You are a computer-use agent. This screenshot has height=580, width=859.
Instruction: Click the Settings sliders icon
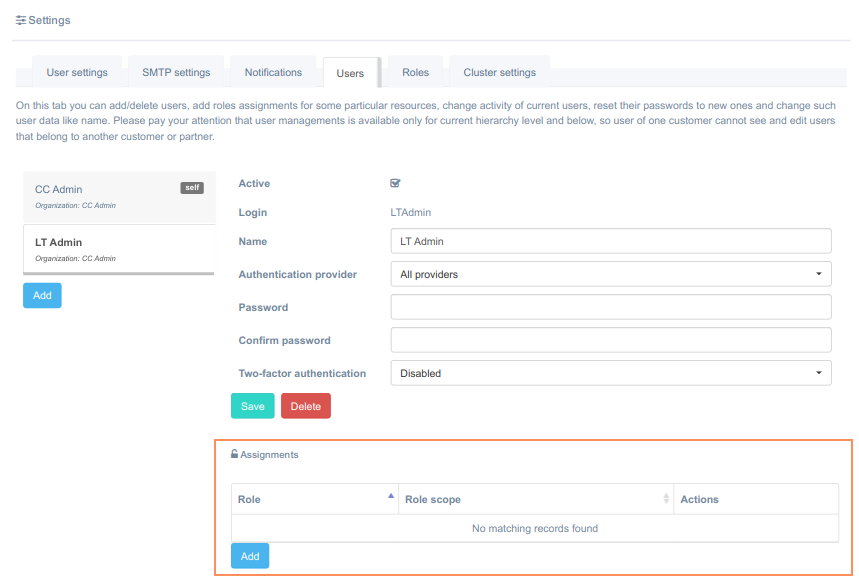pos(21,20)
